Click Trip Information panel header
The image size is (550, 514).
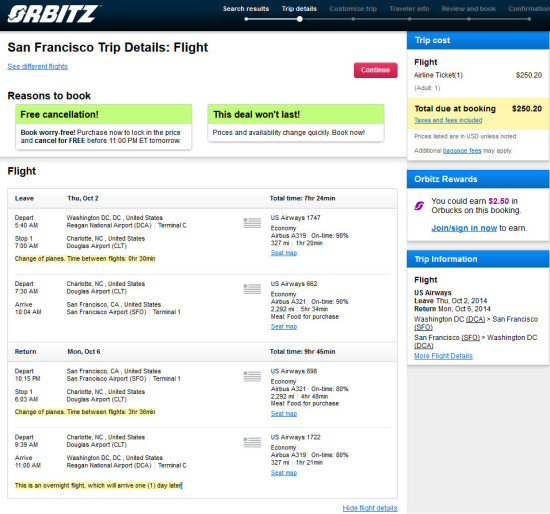click(x=478, y=259)
